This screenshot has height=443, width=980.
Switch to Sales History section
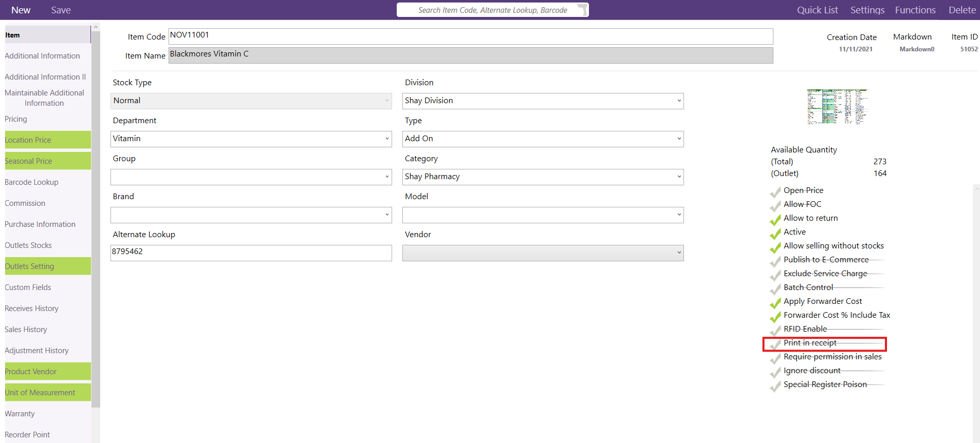[x=26, y=330]
